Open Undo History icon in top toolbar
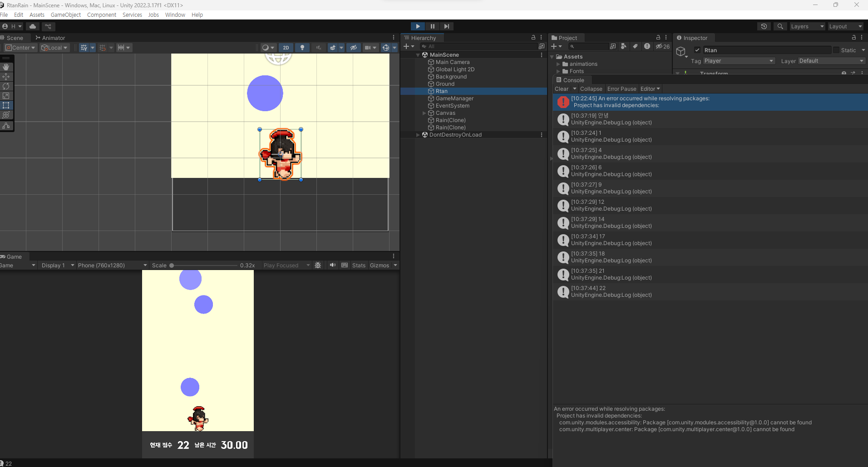The height and width of the screenshot is (467, 868). coord(764,26)
